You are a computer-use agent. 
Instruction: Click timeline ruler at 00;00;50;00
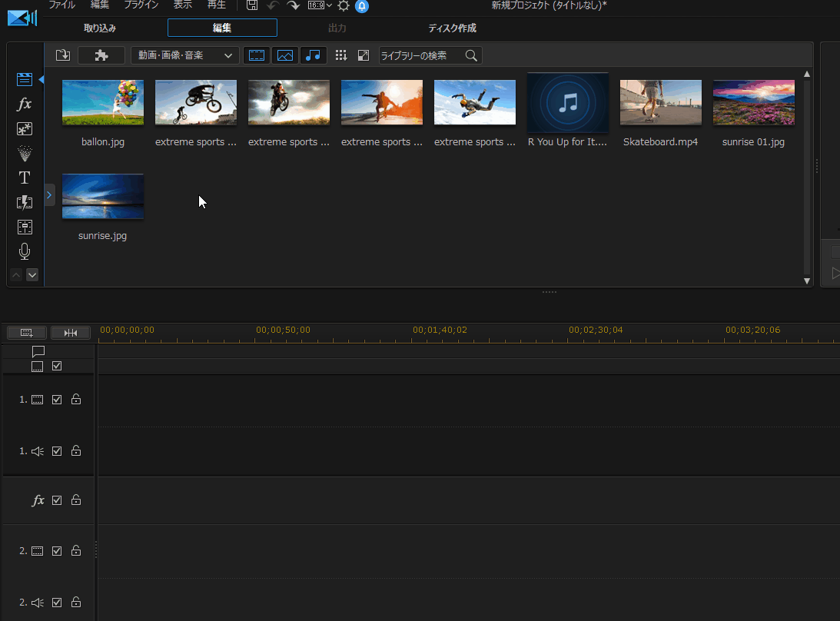(x=283, y=330)
